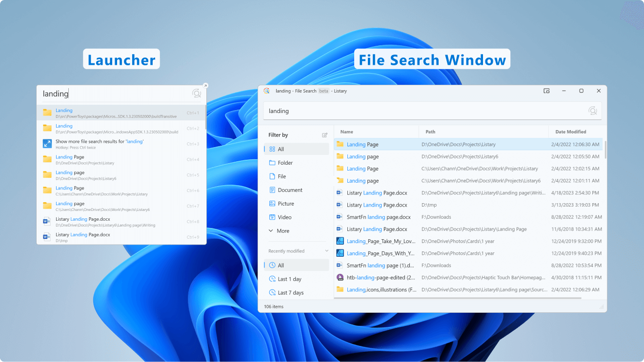The image size is (644, 362).
Task: Click the Document filter icon in the sidebar
Action: [x=272, y=190]
